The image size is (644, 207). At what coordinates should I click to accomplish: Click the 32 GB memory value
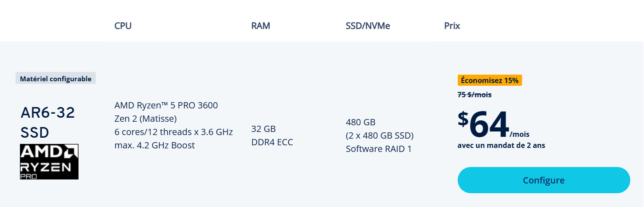(263, 129)
